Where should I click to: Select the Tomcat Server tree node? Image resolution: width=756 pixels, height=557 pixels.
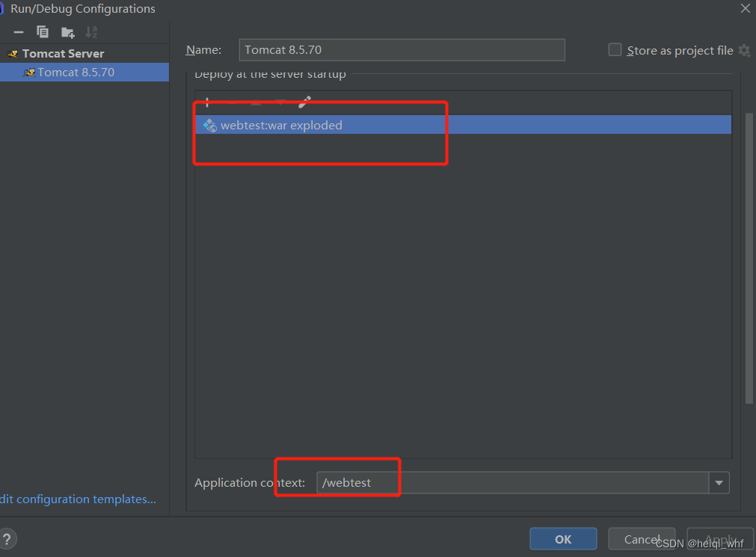(63, 54)
